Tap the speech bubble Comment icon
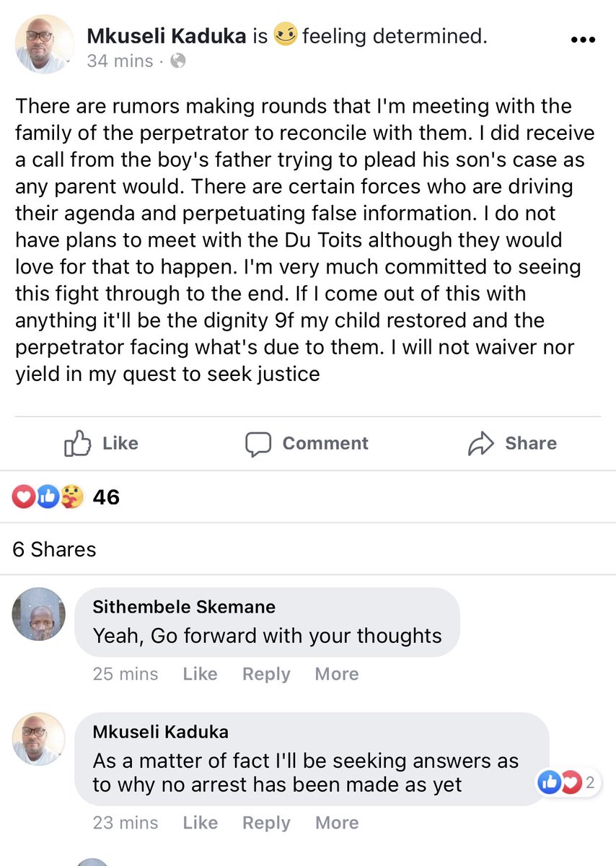The width and height of the screenshot is (616, 866). pos(258,444)
